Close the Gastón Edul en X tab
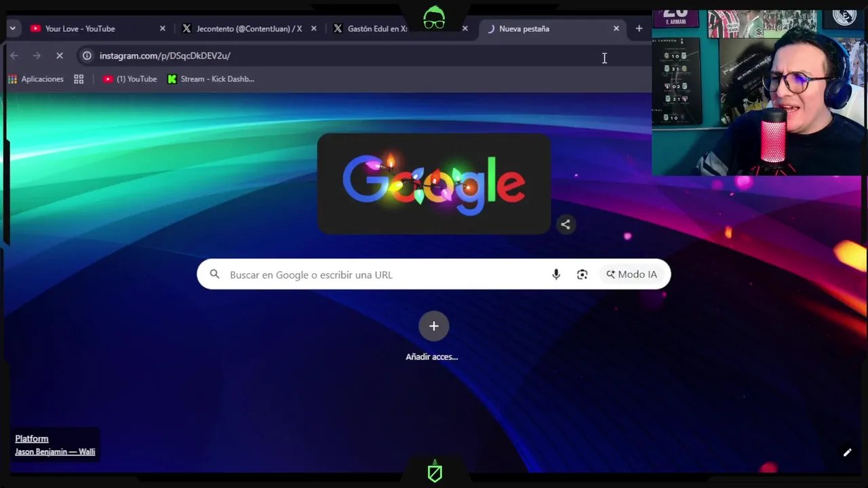The width and height of the screenshot is (868, 488). (465, 28)
